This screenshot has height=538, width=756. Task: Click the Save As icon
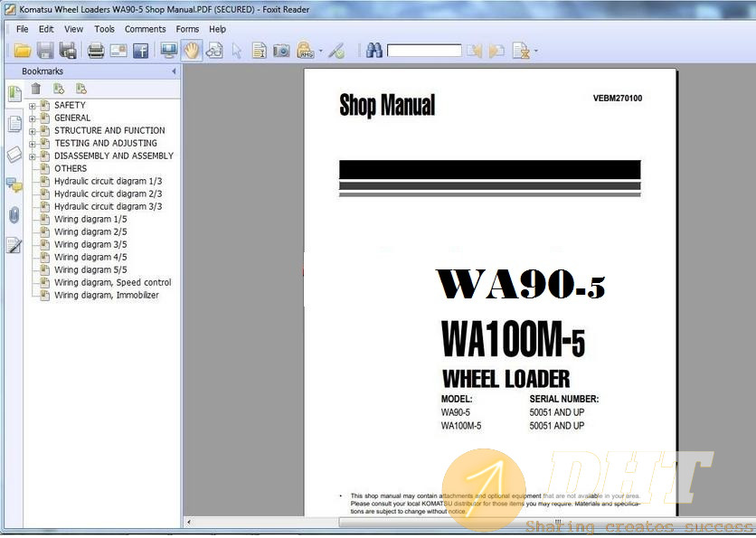[x=68, y=50]
